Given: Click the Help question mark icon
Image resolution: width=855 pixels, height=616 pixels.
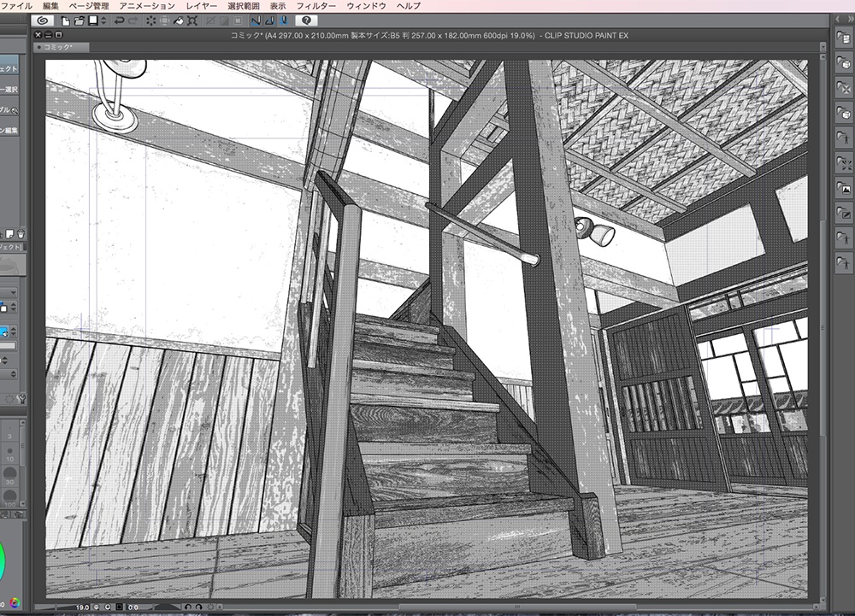Looking at the screenshot, I should tap(307, 21).
